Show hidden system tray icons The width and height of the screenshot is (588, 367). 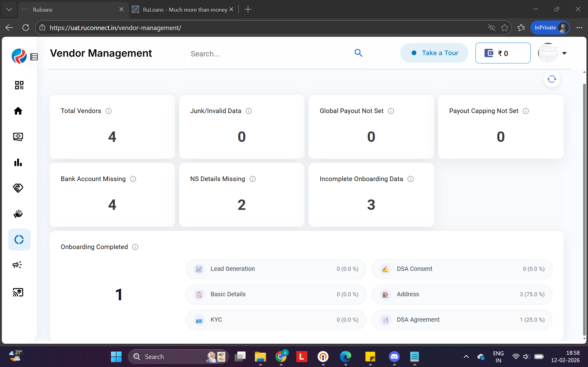coord(466,357)
